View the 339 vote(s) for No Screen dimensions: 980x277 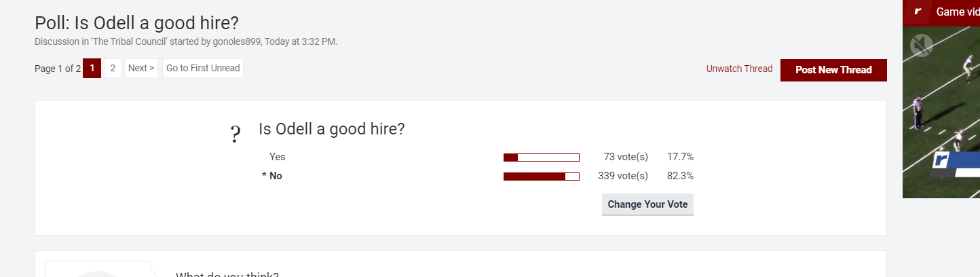coord(623,176)
